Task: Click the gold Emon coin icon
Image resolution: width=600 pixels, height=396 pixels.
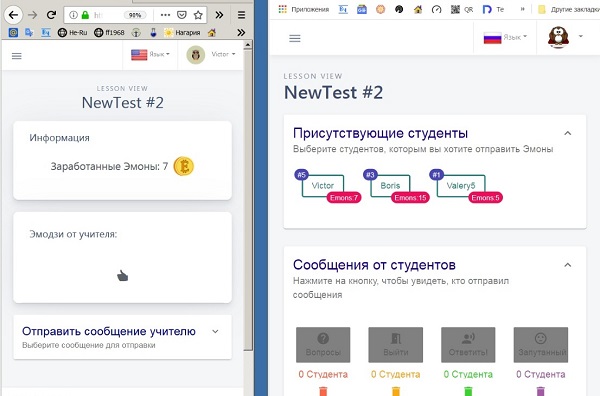Action: [184, 166]
